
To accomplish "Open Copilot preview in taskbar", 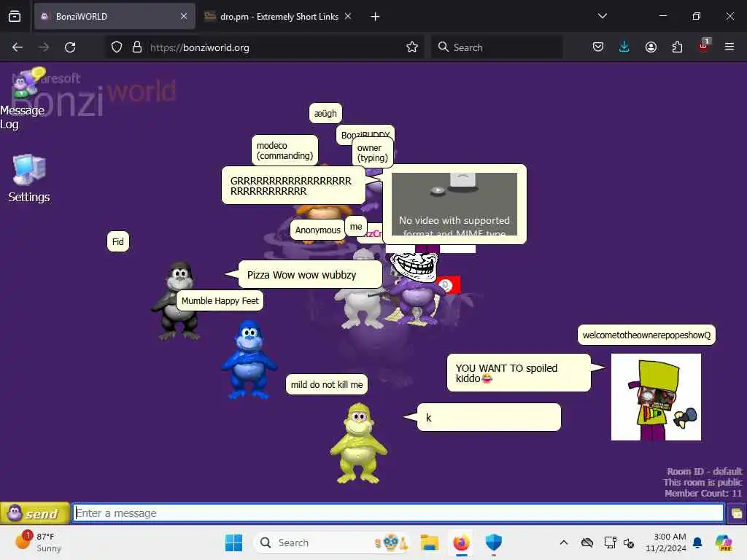I will 724,542.
